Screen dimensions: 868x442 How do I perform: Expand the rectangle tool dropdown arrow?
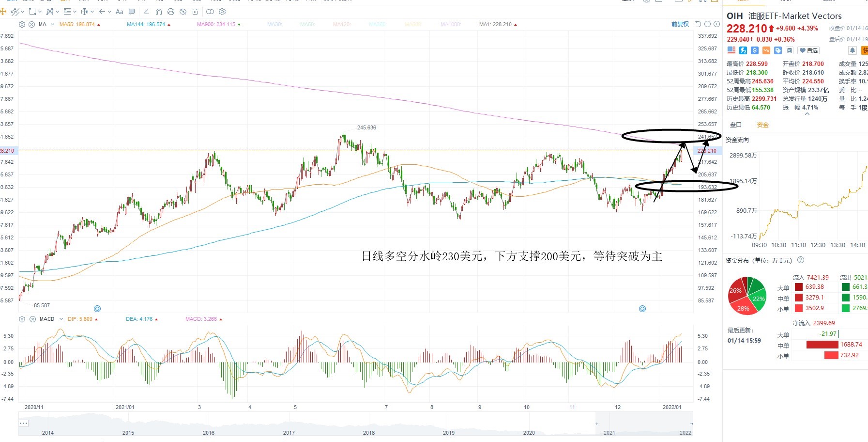click(x=40, y=12)
